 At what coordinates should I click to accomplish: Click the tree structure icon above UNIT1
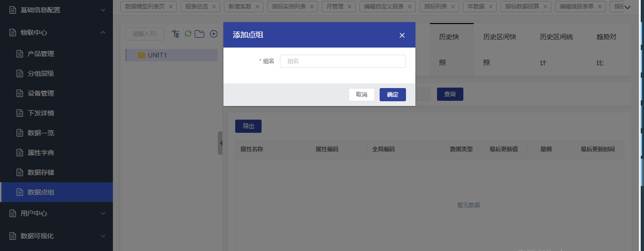(176, 34)
